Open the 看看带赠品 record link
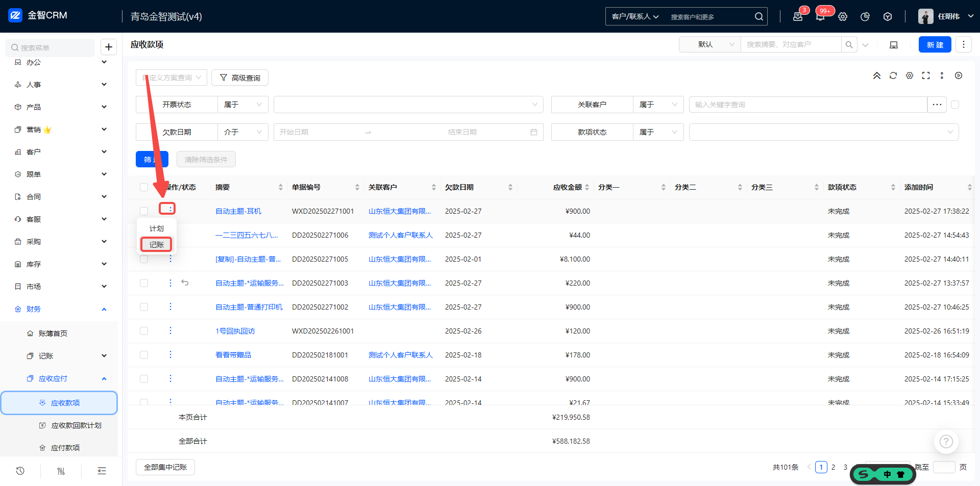Image resolution: width=980 pixels, height=486 pixels. coord(233,355)
